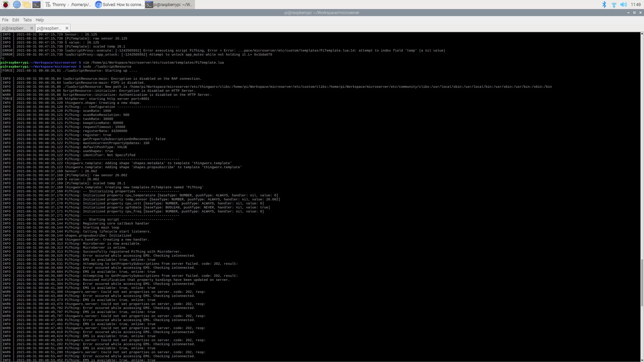Open the file manager folder icon

click(x=27, y=4)
